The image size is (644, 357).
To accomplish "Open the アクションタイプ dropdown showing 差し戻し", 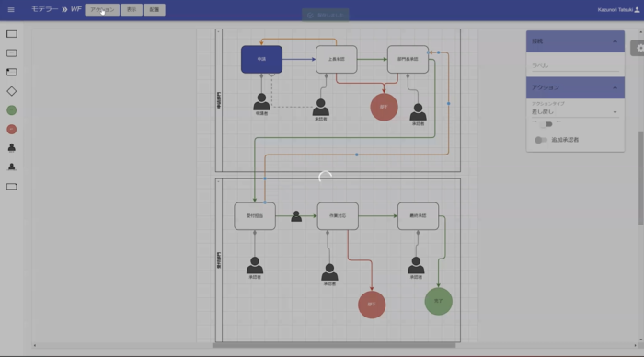I will [575, 111].
